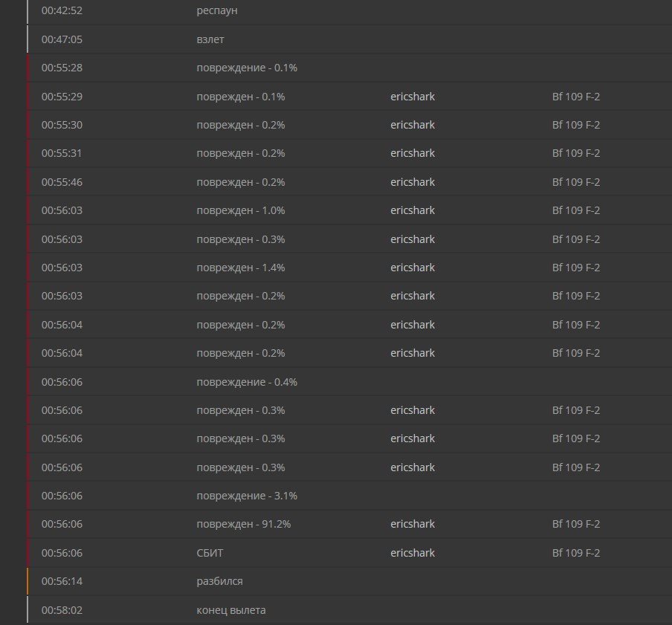Select the 'респаун' event text
The width and height of the screenshot is (672, 625).
(217, 11)
